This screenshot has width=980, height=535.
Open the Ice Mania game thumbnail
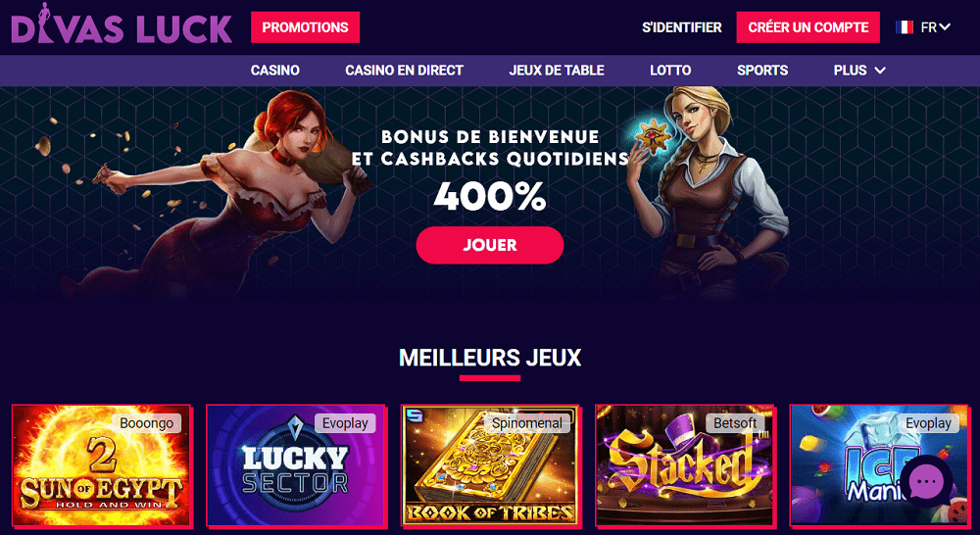[x=879, y=465]
